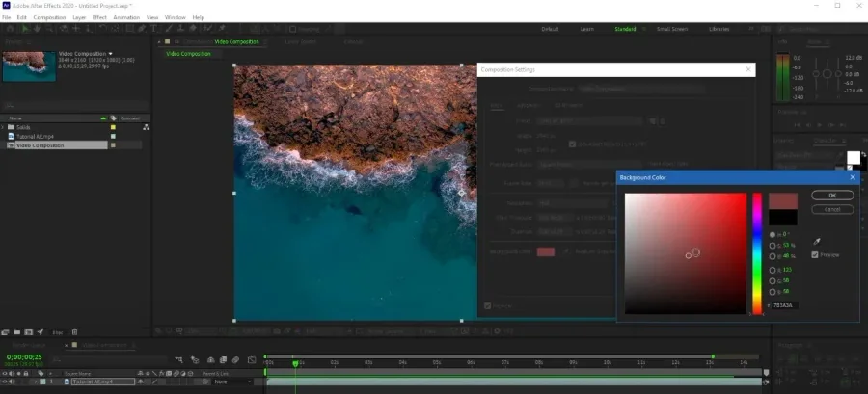The height and width of the screenshot is (394, 868).
Task: Open the Composition menu
Action: pyautogui.click(x=49, y=17)
